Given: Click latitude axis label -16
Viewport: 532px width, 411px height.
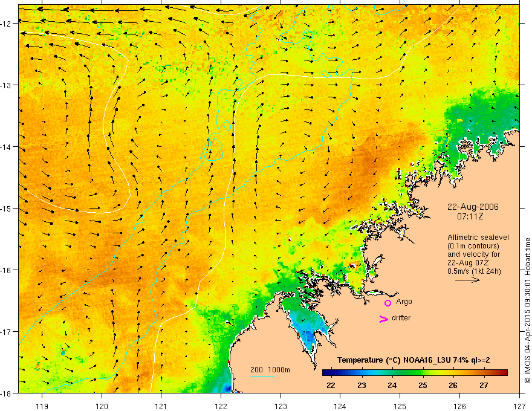Looking at the screenshot, I should (7, 270).
